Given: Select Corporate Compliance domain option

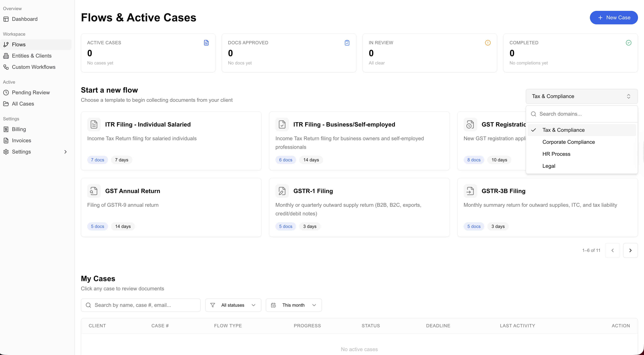Looking at the screenshot, I should coord(582,142).
